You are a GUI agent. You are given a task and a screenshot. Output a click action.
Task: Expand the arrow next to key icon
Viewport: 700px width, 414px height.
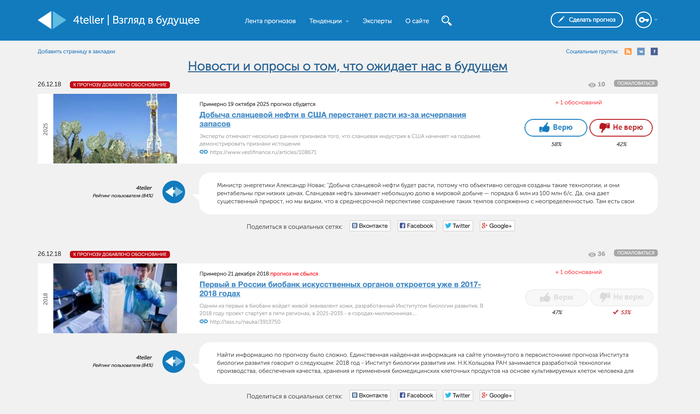tap(666, 20)
